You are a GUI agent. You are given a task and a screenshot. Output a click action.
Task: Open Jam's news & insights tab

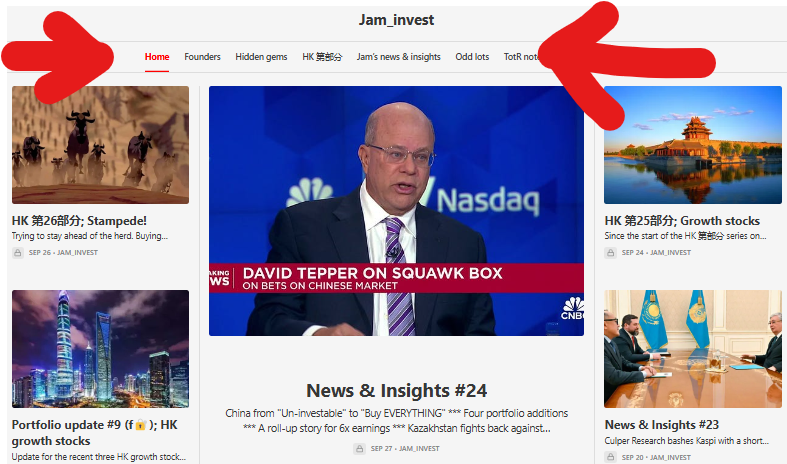(399, 57)
